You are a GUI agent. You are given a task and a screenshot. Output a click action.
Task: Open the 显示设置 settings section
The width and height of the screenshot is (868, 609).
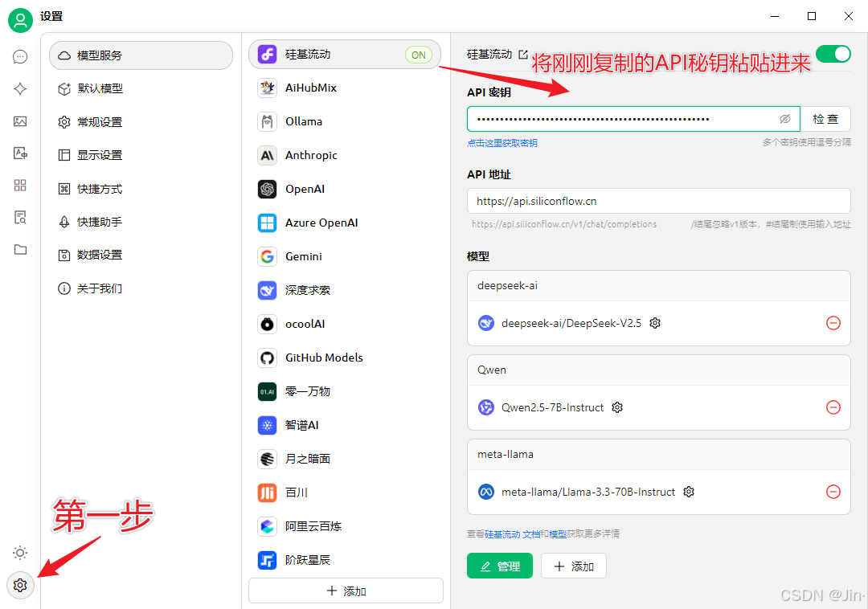click(141, 155)
